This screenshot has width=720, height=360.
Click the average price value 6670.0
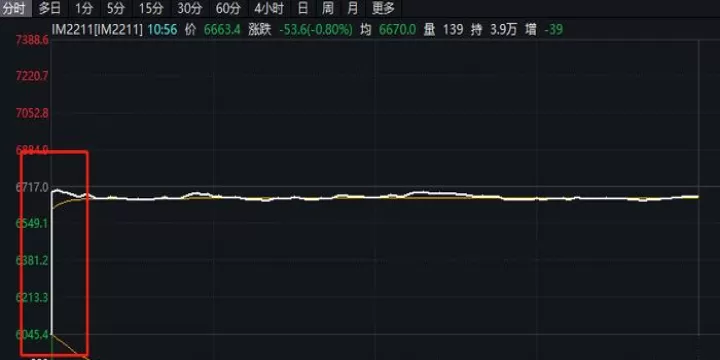(x=397, y=30)
